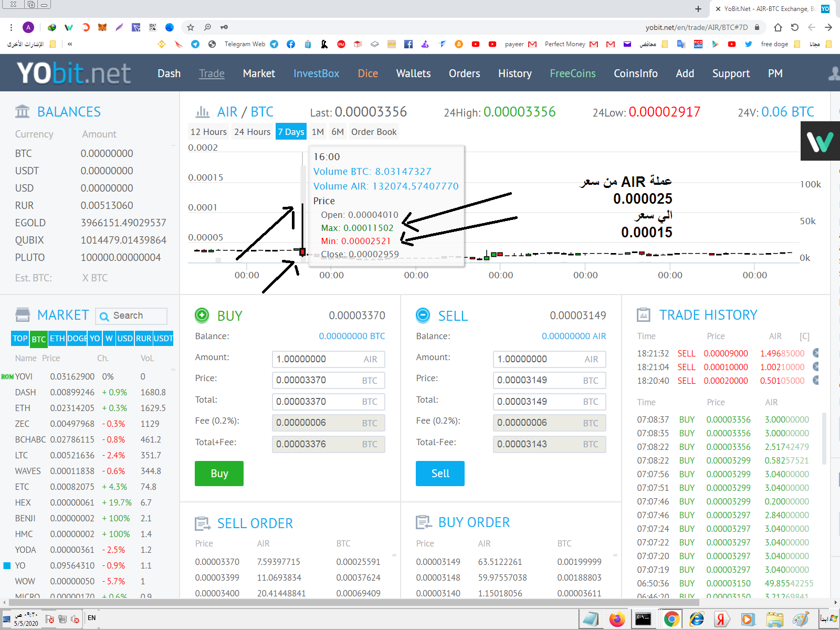Click the browser home button

pyautogui.click(x=778, y=27)
